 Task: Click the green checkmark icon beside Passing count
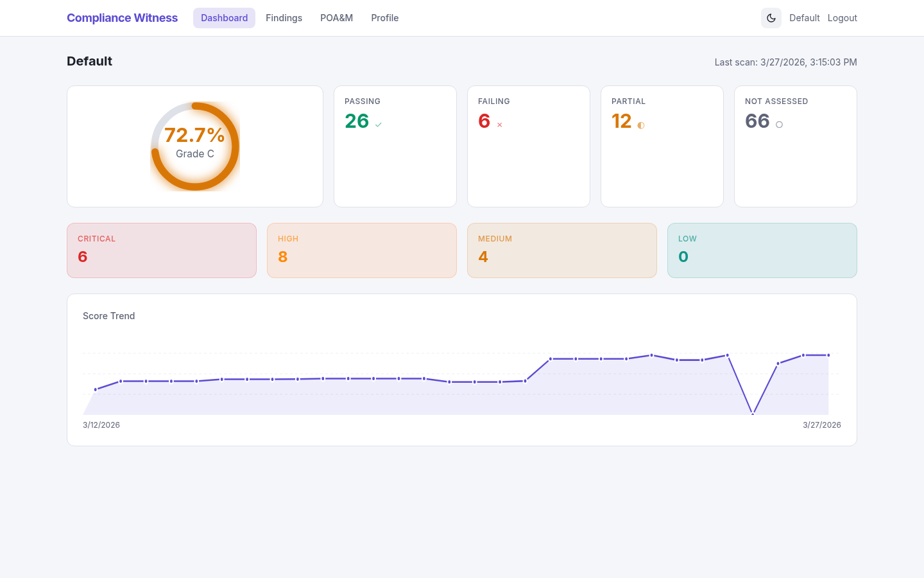pos(379,125)
